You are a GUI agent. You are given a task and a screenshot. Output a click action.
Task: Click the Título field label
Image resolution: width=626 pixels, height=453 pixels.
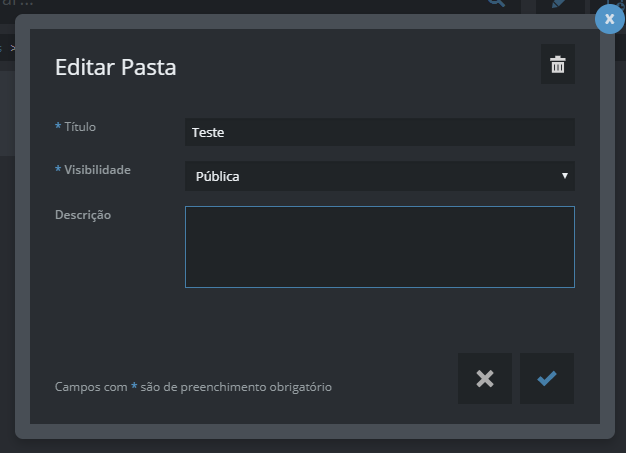point(86,127)
